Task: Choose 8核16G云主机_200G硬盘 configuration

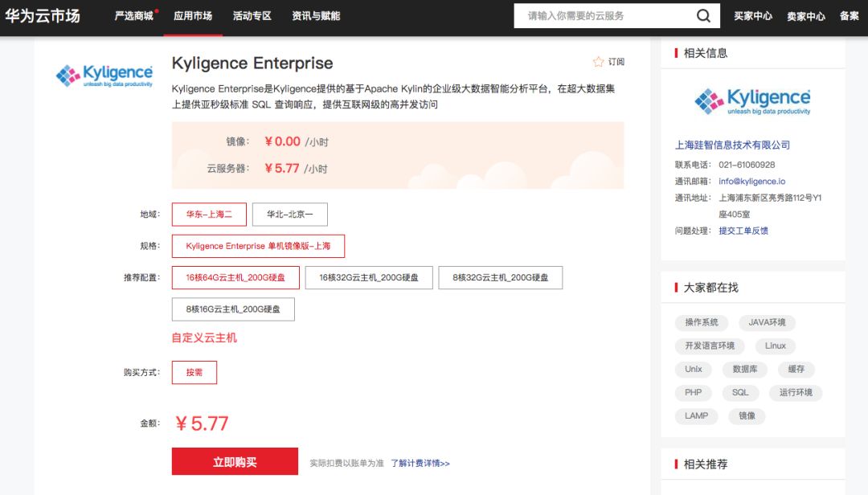Action: tap(233, 309)
